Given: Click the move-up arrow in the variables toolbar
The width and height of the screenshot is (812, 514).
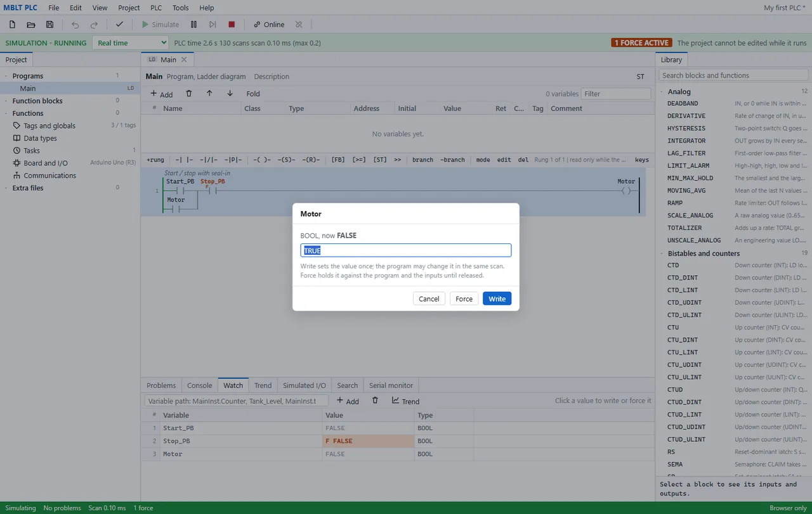Looking at the screenshot, I should (x=209, y=93).
